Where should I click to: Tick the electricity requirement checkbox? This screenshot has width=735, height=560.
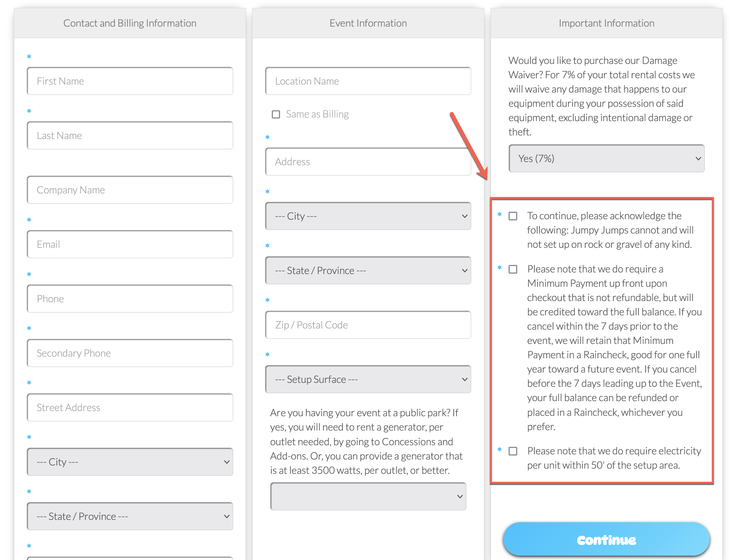(x=513, y=451)
